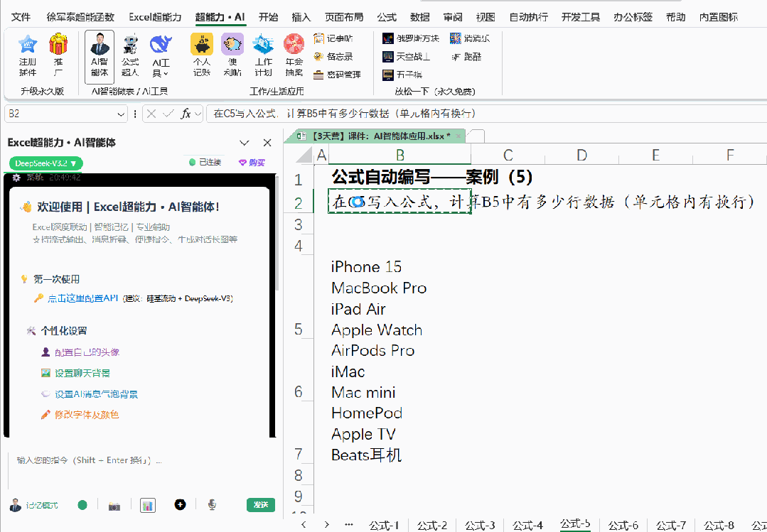Click the 修改字体及颜色 link
Viewport: 767px width, 532px height.
coord(87,415)
